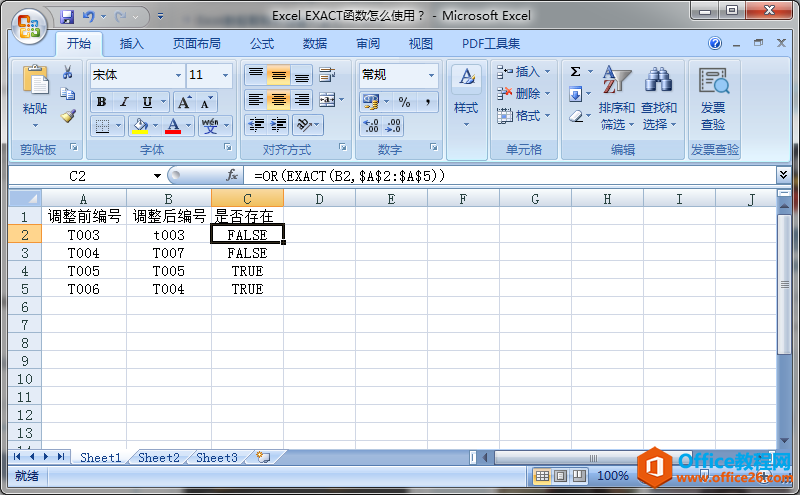Click inside the formula bar input

[x=510, y=176]
